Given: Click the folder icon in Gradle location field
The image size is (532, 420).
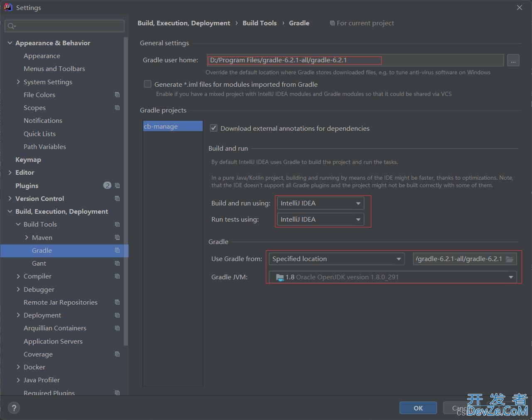Looking at the screenshot, I should [x=510, y=259].
